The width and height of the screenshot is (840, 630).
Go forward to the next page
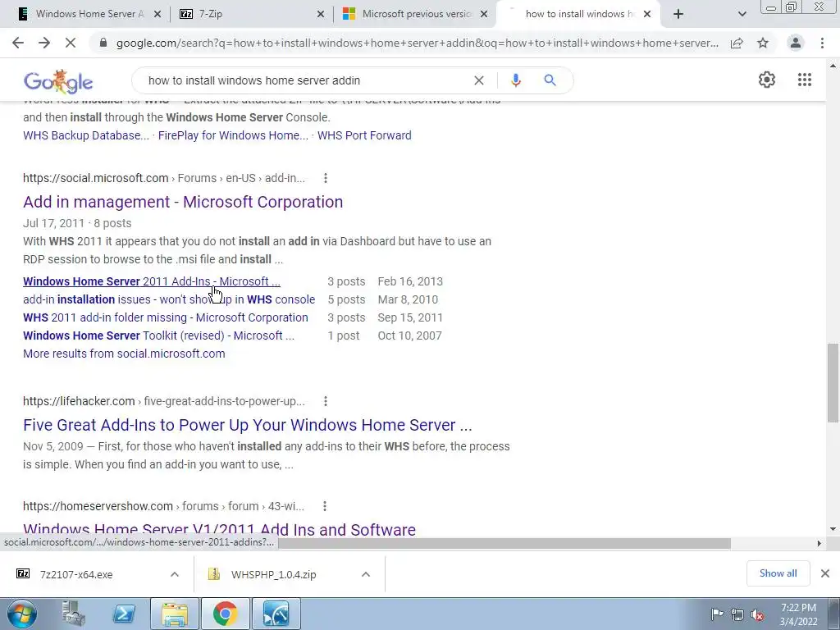click(x=44, y=43)
